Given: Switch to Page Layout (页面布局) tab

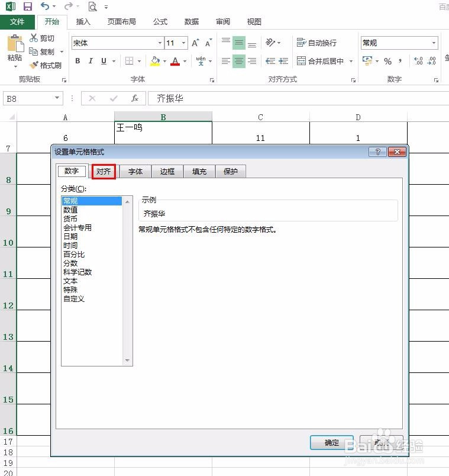Looking at the screenshot, I should coord(121,21).
